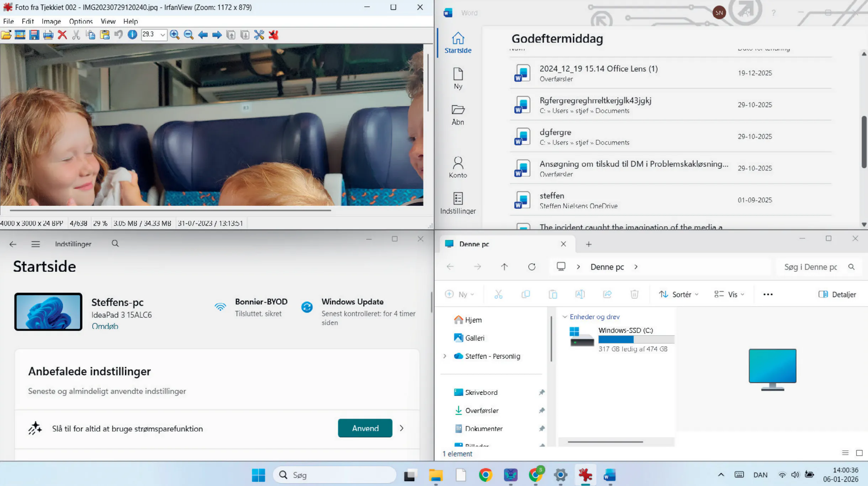Open the Sortér dropdown in File Explorer
This screenshot has width=868, height=486.
679,294
